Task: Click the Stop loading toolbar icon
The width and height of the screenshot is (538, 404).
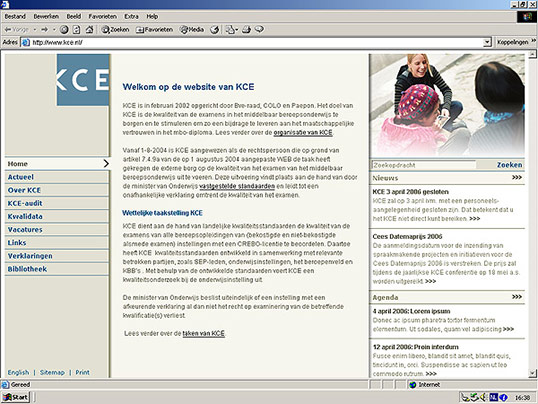Action: point(64,30)
